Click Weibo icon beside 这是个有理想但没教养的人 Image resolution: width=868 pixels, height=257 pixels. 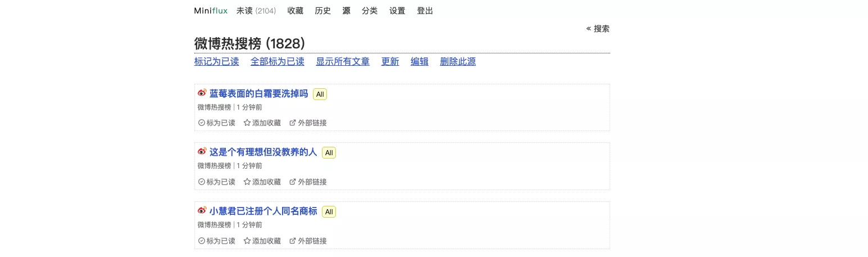tap(202, 151)
